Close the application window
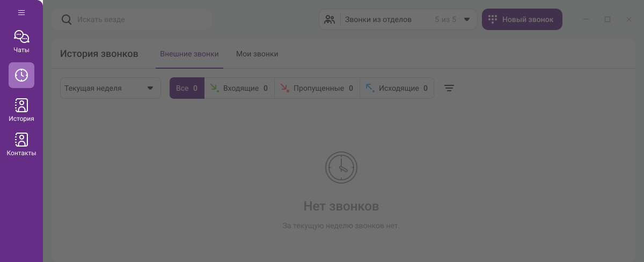This screenshot has height=262, width=644. pos(629,19)
